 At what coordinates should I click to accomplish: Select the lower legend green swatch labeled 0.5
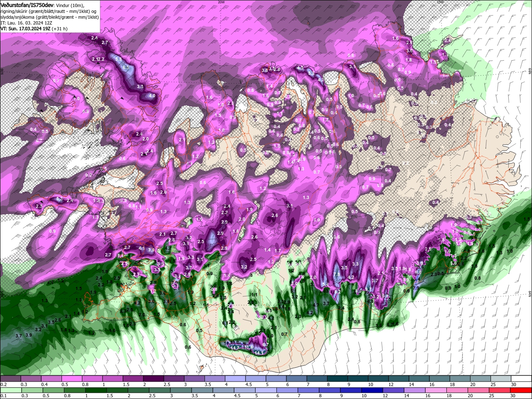click(54, 390)
